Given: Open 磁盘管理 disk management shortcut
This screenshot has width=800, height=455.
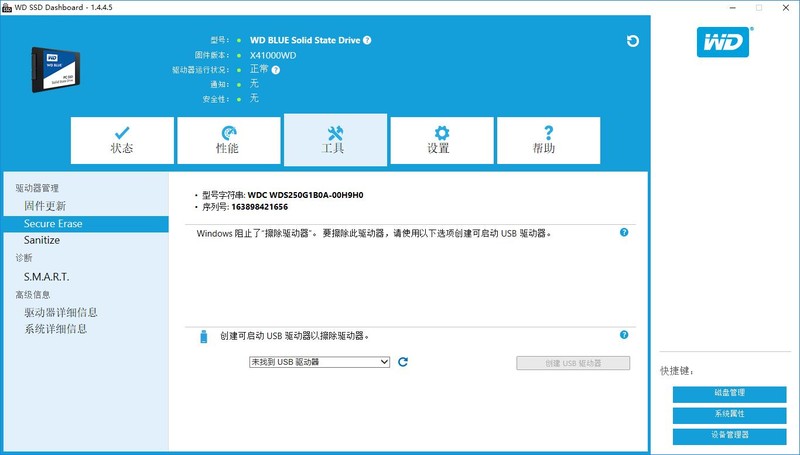Looking at the screenshot, I should click(730, 394).
